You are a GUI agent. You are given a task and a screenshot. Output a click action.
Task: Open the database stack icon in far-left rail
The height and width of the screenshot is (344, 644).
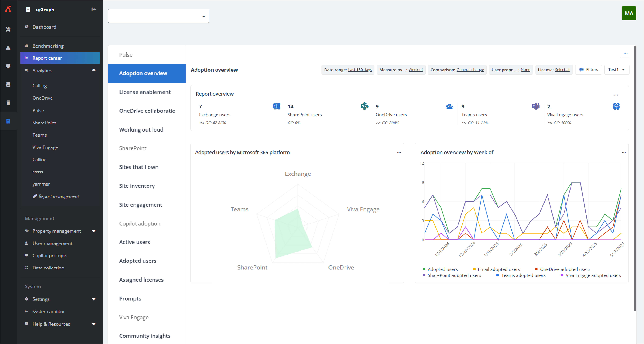pyautogui.click(x=8, y=84)
